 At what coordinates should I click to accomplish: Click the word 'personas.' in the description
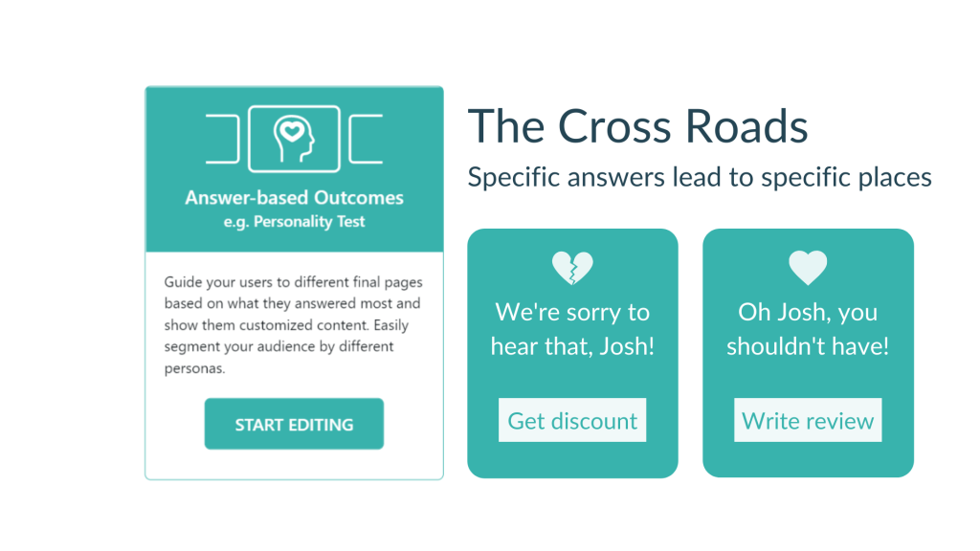pos(194,368)
